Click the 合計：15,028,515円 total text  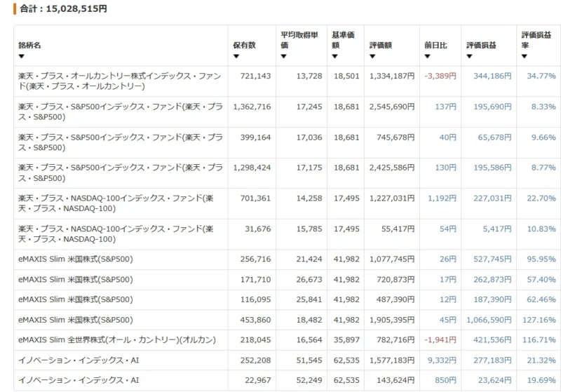pos(63,8)
